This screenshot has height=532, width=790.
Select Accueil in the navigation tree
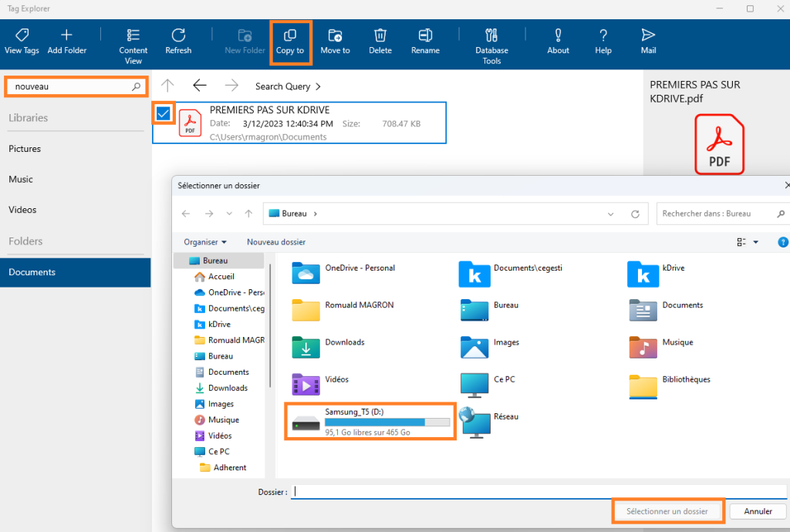[x=214, y=276]
